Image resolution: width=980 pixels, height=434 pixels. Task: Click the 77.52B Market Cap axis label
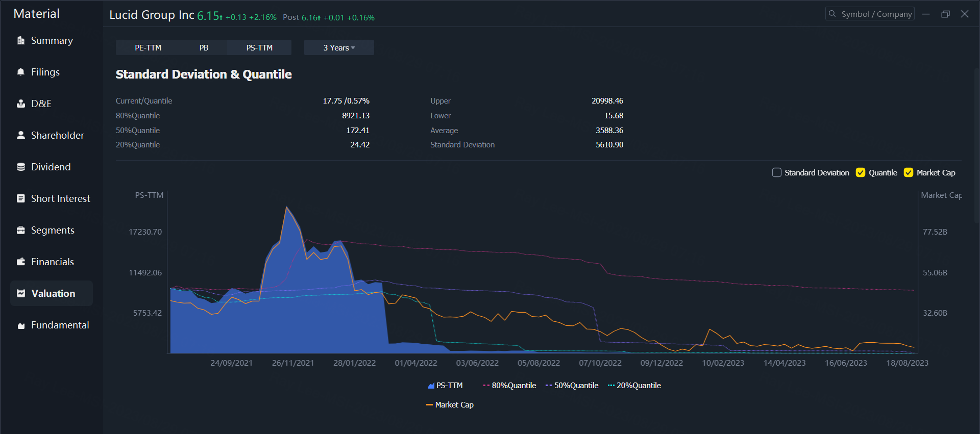pos(935,232)
